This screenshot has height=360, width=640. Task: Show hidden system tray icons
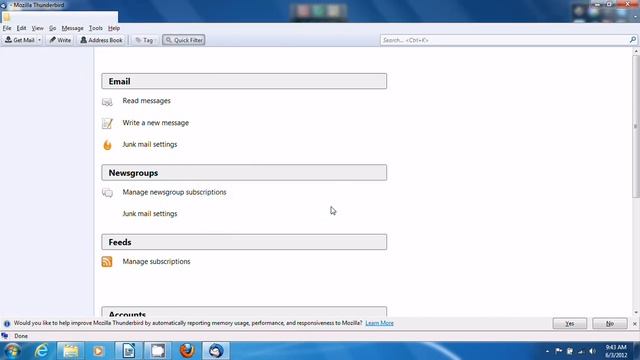click(547, 351)
